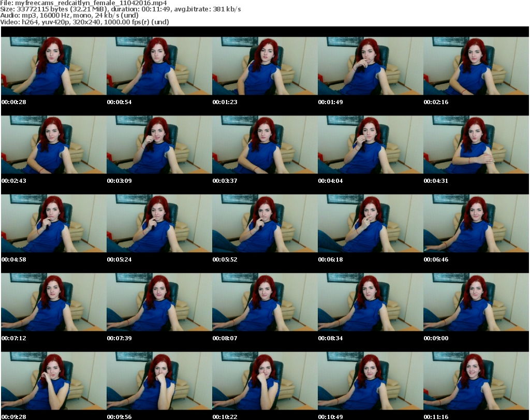Screen dimensions: 530x420
Task: Click the 'Video: h264, yuv420p' header line
Action: coord(84,22)
